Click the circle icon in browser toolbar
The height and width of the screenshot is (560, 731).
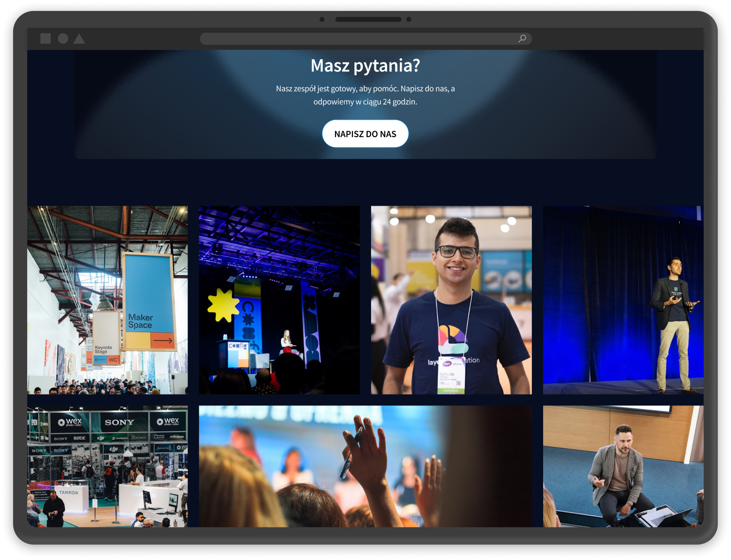click(x=63, y=39)
